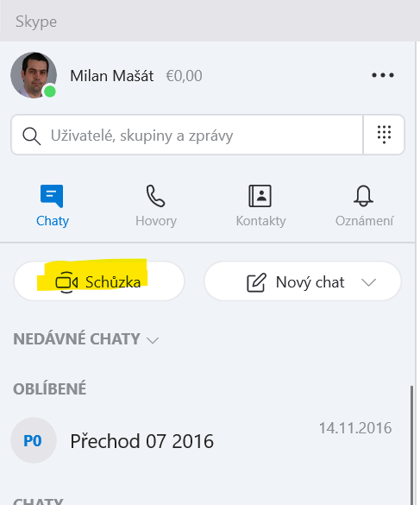This screenshot has width=420, height=505.
Task: Start a Schůzka meeting
Action: 99,281
